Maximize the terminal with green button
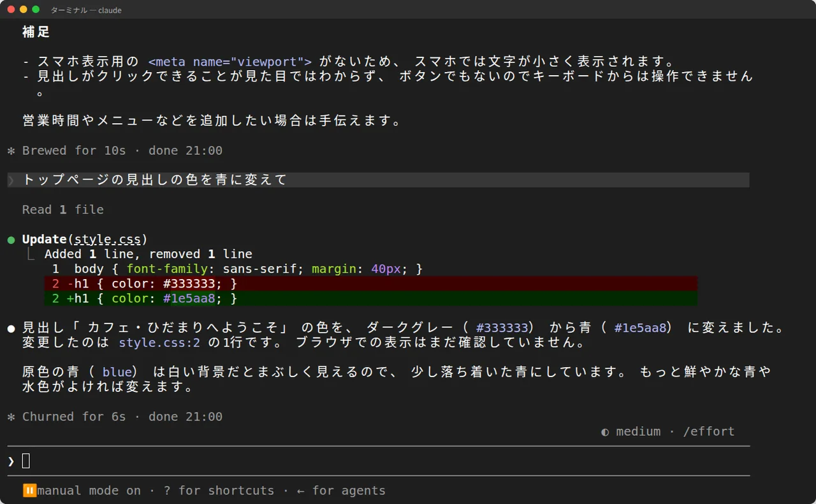The width and height of the screenshot is (816, 504). tap(36, 10)
